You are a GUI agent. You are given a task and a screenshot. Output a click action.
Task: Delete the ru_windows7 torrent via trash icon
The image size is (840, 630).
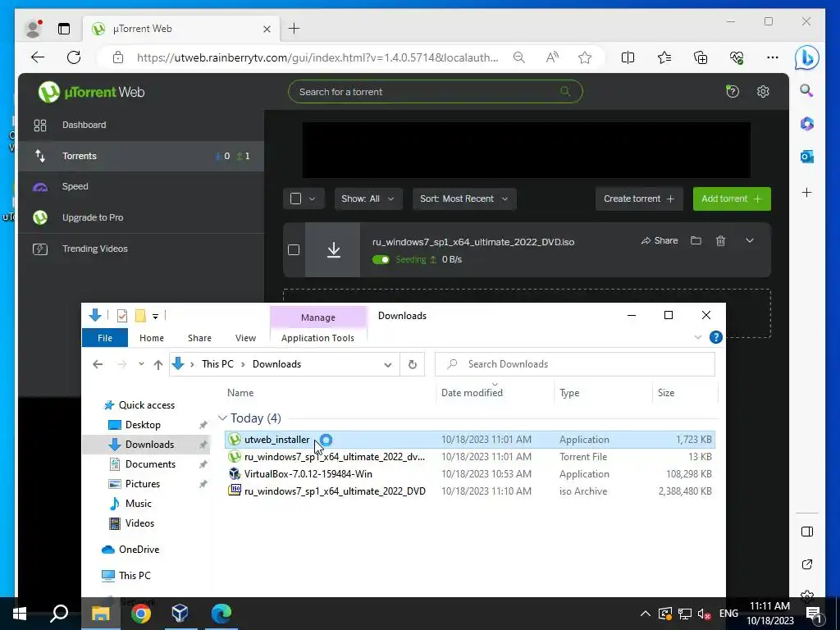click(720, 240)
